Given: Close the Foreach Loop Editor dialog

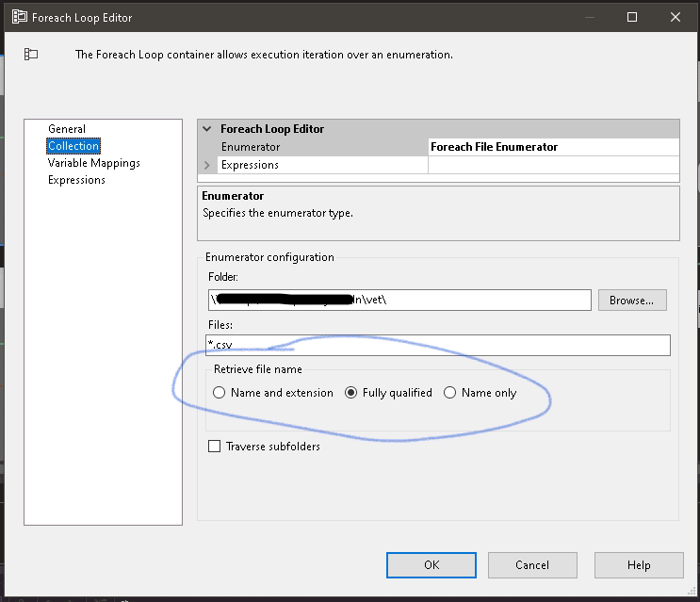Looking at the screenshot, I should click(675, 17).
